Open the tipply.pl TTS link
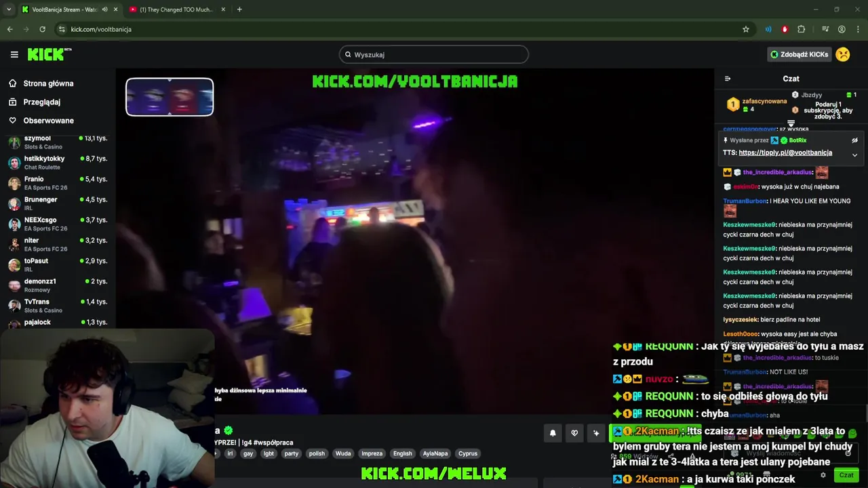The height and width of the screenshot is (488, 868). coord(785,152)
